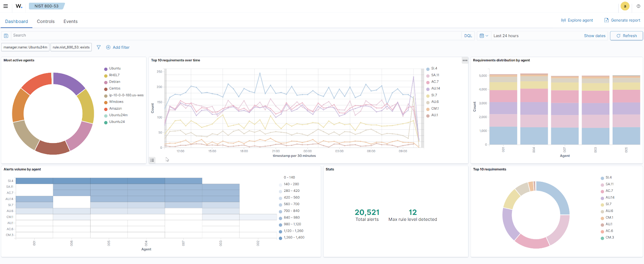Toggle SI.4 series in requirements over time legend
The image size is (644, 264).
pyautogui.click(x=434, y=69)
